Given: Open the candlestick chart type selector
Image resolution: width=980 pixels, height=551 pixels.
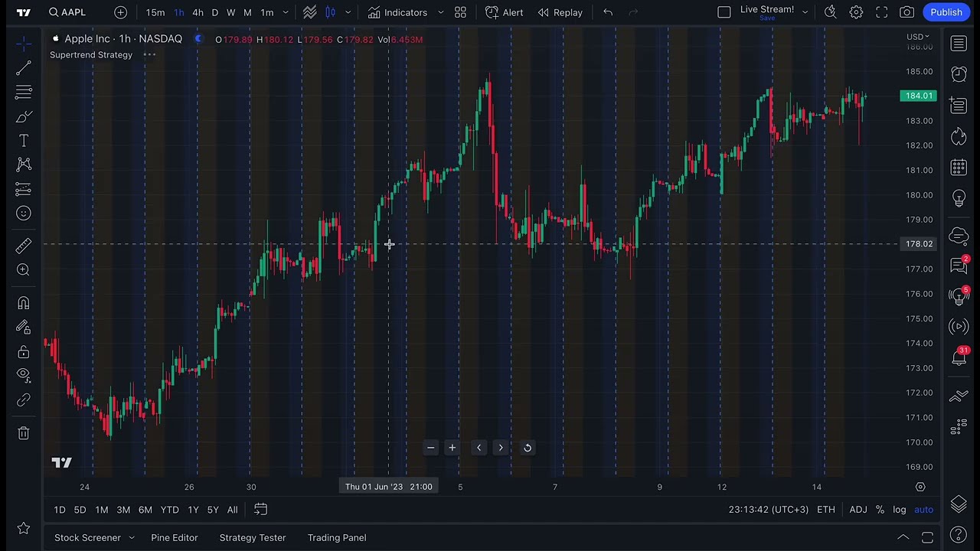Looking at the screenshot, I should pyautogui.click(x=331, y=12).
